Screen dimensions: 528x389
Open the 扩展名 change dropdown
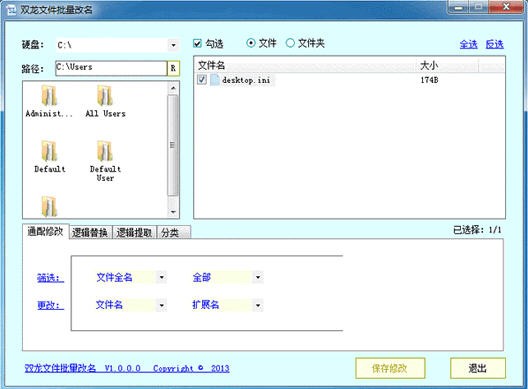coord(258,305)
